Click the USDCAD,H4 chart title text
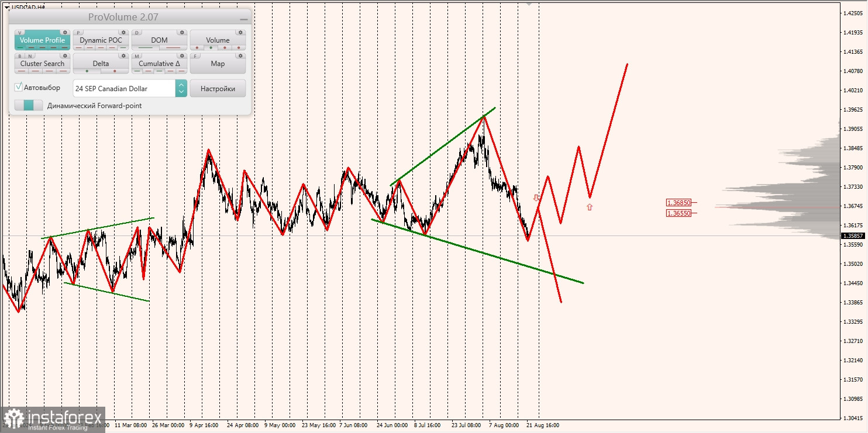Viewport: 868px width, 433px height. tap(28, 6)
